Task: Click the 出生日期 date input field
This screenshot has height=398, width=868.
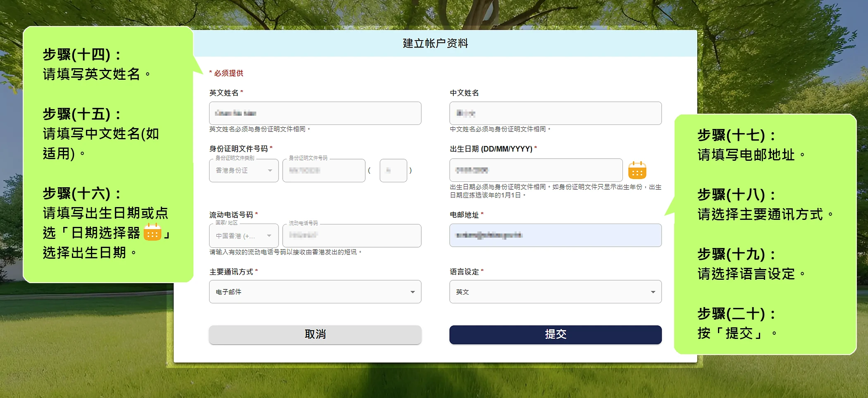Action: [x=535, y=170]
